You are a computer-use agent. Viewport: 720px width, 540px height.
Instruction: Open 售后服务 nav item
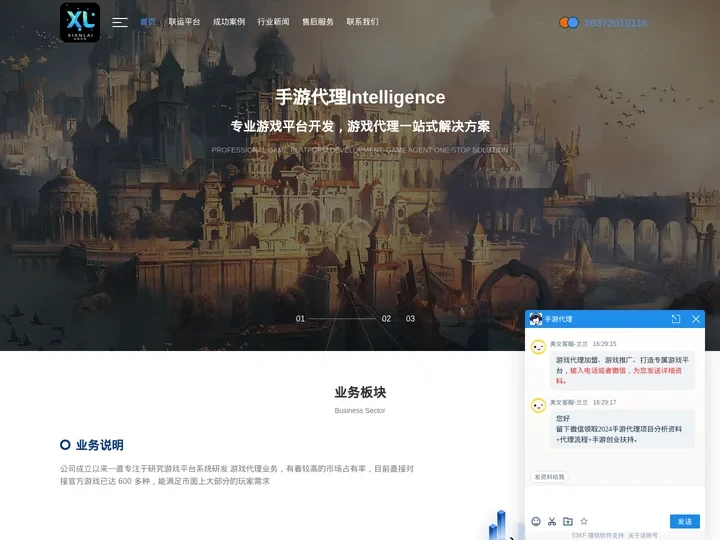[x=318, y=22]
